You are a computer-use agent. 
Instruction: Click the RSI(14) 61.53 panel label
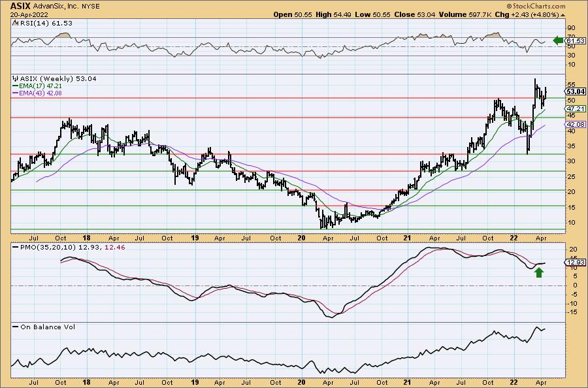coord(45,23)
